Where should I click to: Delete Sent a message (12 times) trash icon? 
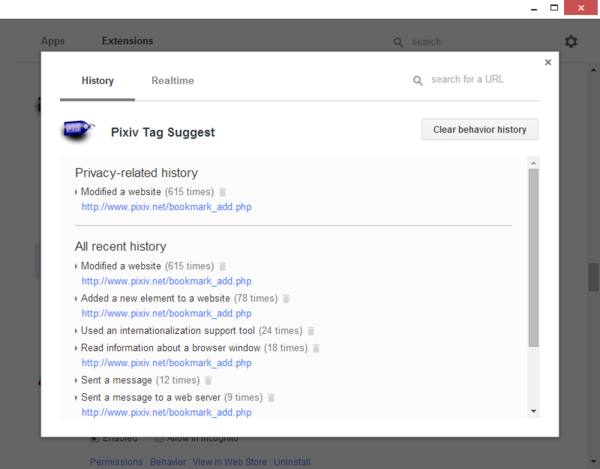click(x=208, y=380)
